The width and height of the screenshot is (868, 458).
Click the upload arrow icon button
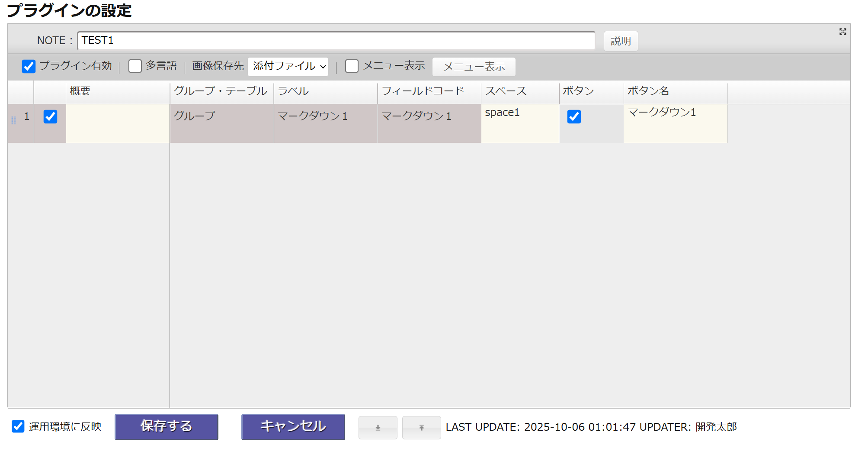coord(421,428)
